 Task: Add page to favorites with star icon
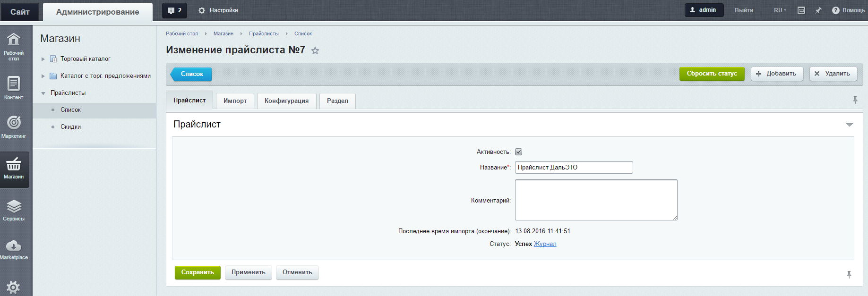315,51
